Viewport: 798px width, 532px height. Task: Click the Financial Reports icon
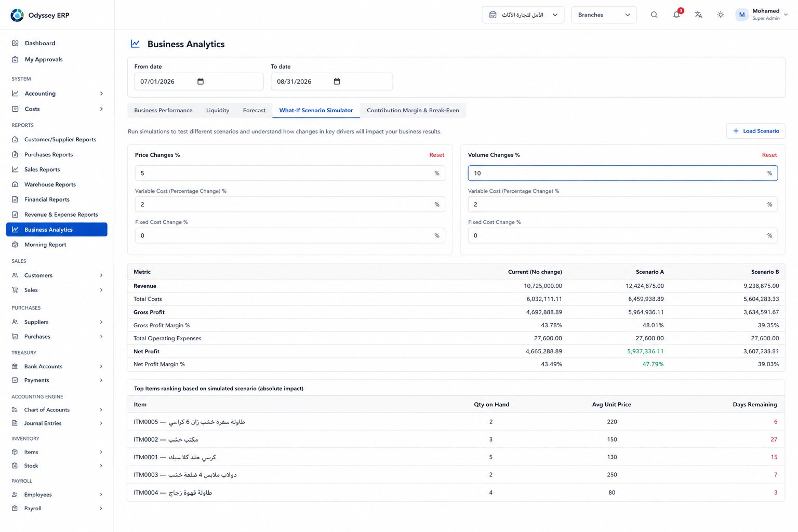pyautogui.click(x=15, y=199)
